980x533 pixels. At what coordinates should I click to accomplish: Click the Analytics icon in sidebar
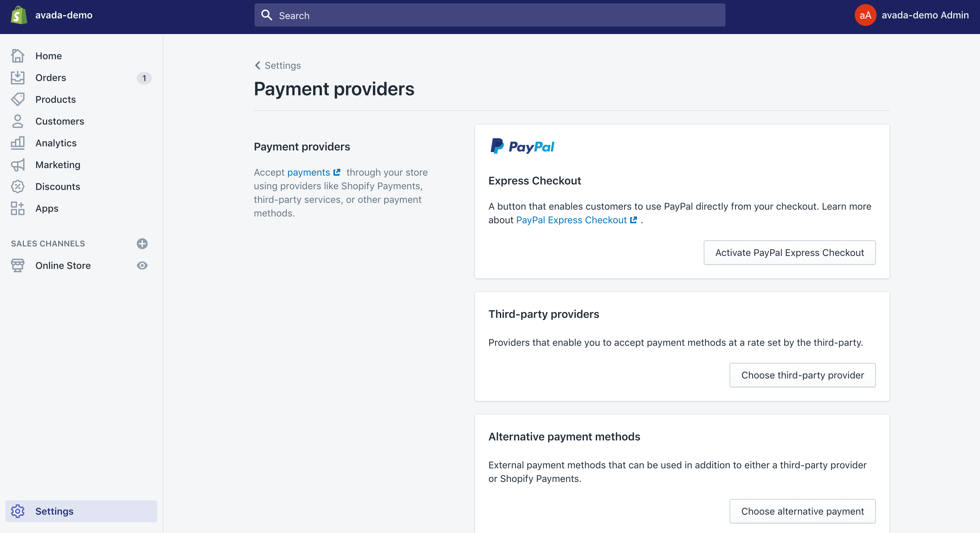(x=18, y=142)
